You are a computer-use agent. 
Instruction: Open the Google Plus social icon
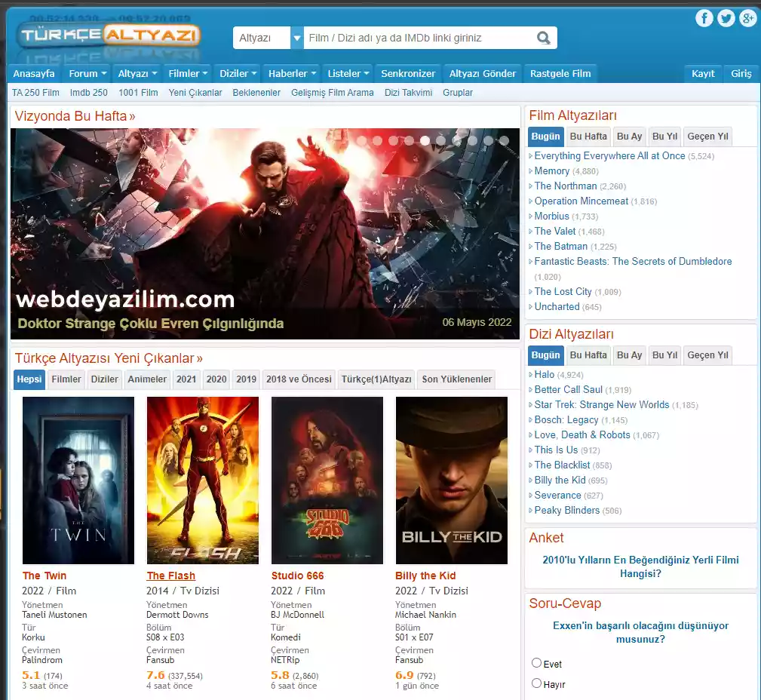748,18
